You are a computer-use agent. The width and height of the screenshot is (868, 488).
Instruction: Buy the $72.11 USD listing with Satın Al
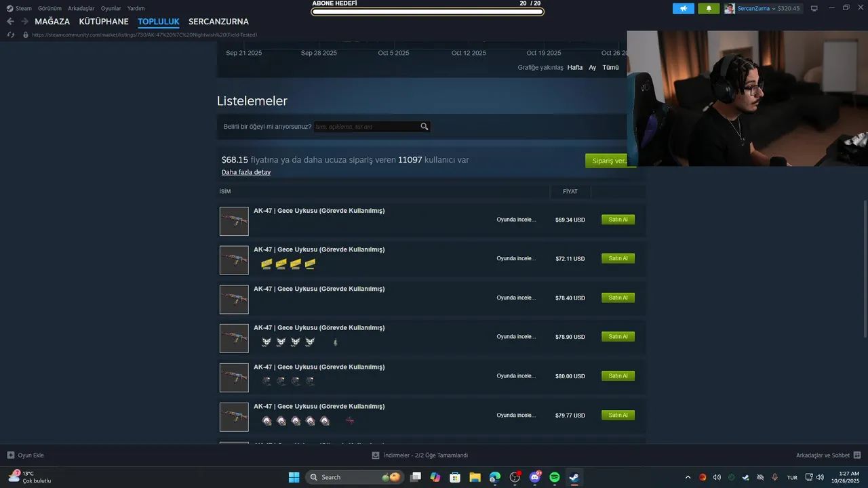(618, 258)
